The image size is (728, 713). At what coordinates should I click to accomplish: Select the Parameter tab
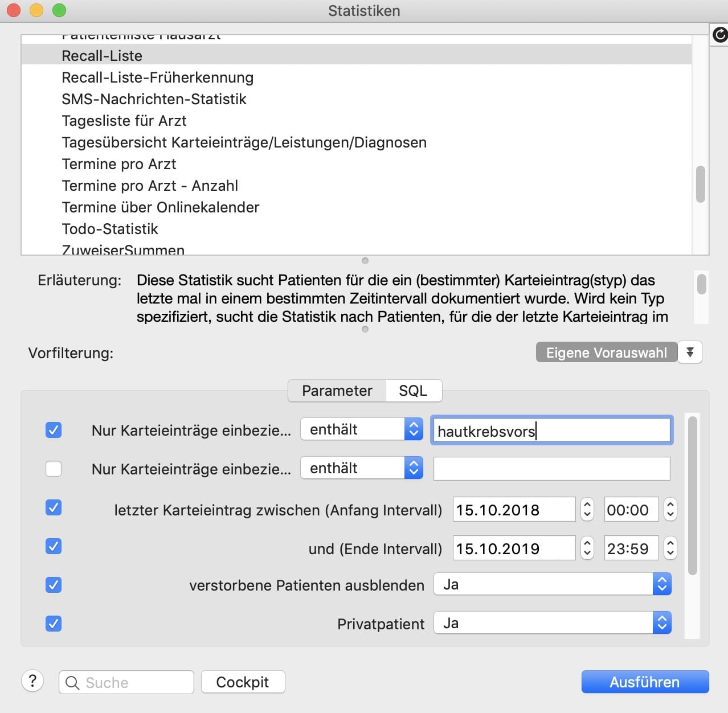[337, 391]
